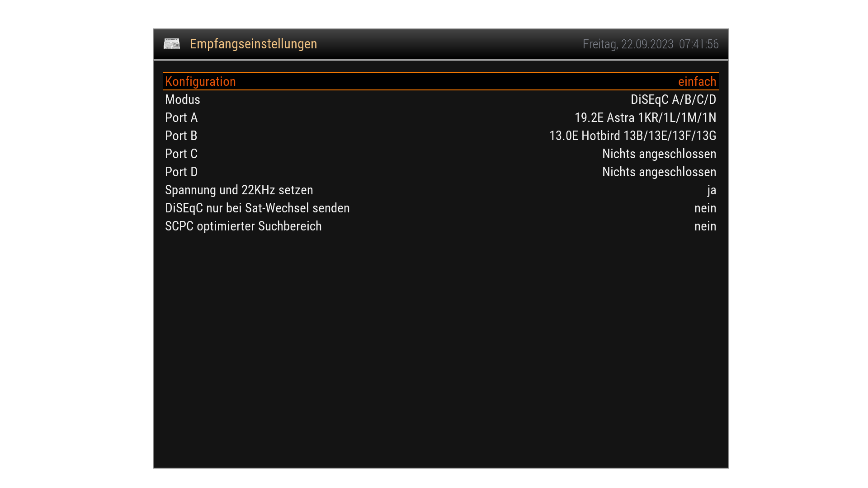868x488 pixels.
Task: Change Port A satellite 19.2E Astra
Action: tap(645, 118)
